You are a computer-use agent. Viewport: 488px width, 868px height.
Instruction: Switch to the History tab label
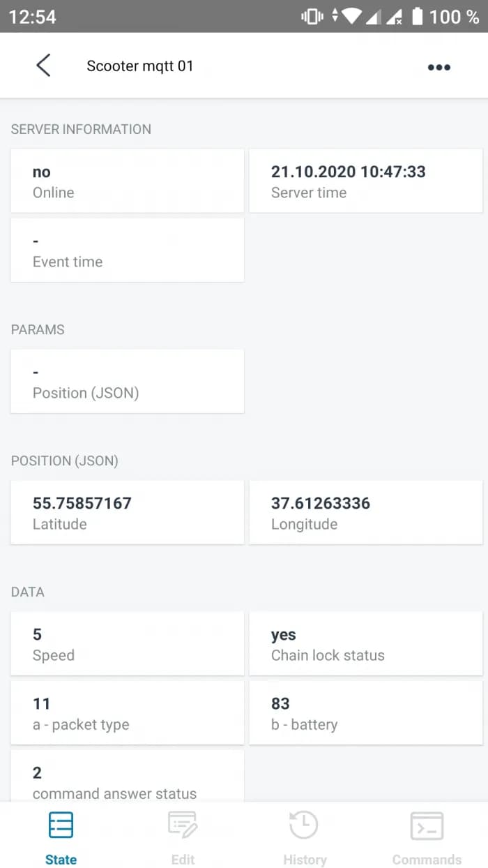click(305, 860)
